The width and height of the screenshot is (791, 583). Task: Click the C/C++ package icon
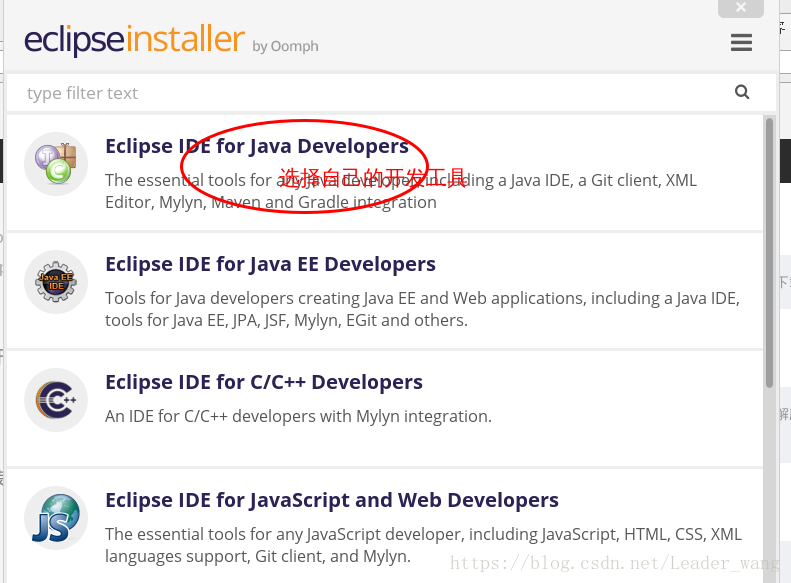click(x=56, y=400)
